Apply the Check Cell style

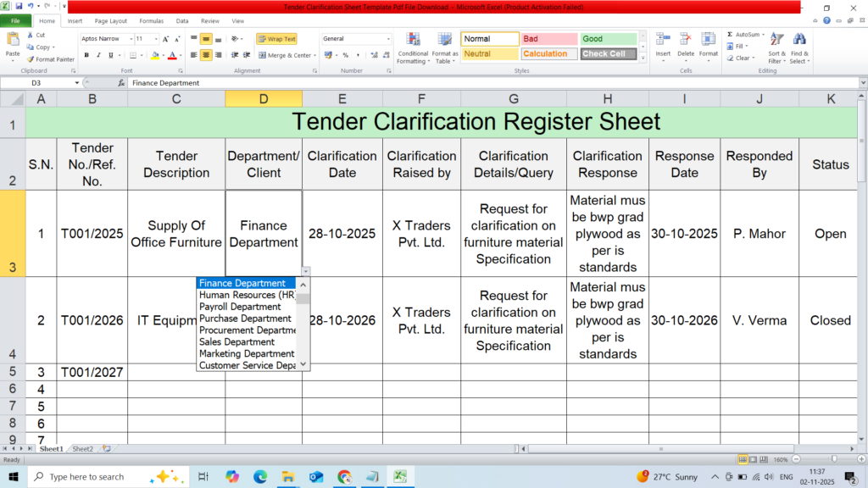pos(603,53)
